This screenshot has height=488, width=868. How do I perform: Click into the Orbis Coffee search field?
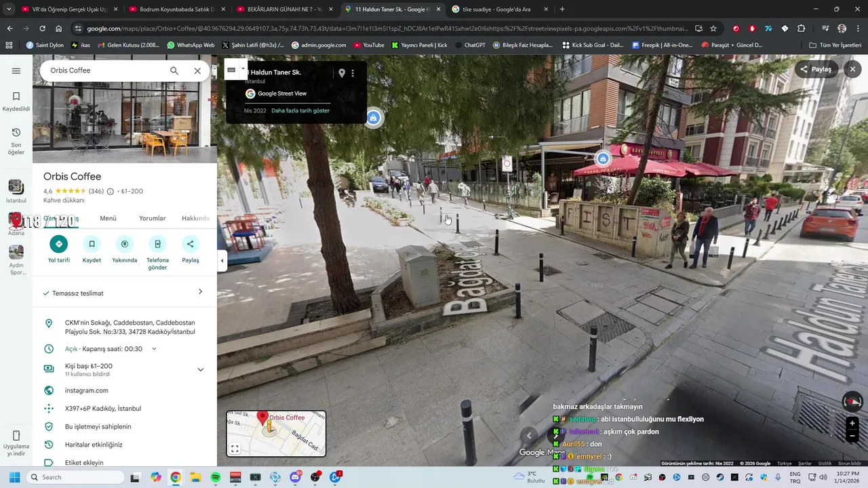[105, 70]
